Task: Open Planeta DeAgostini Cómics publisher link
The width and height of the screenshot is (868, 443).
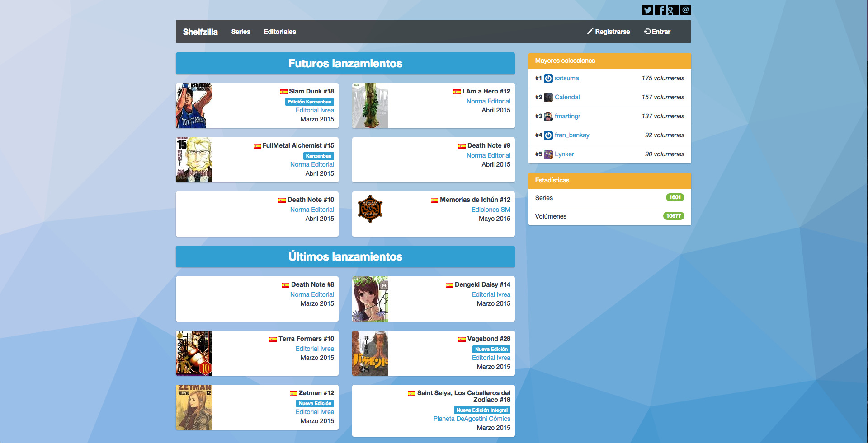Action: tap(472, 419)
